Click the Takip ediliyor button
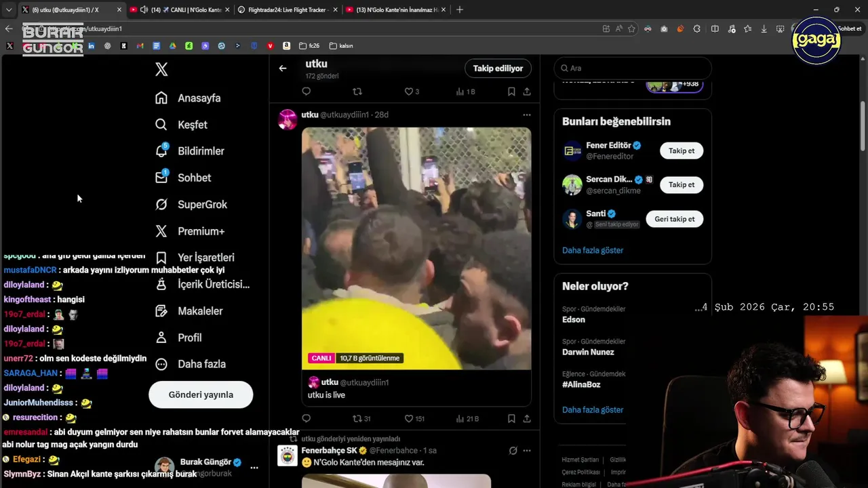The height and width of the screenshot is (488, 868). click(498, 68)
